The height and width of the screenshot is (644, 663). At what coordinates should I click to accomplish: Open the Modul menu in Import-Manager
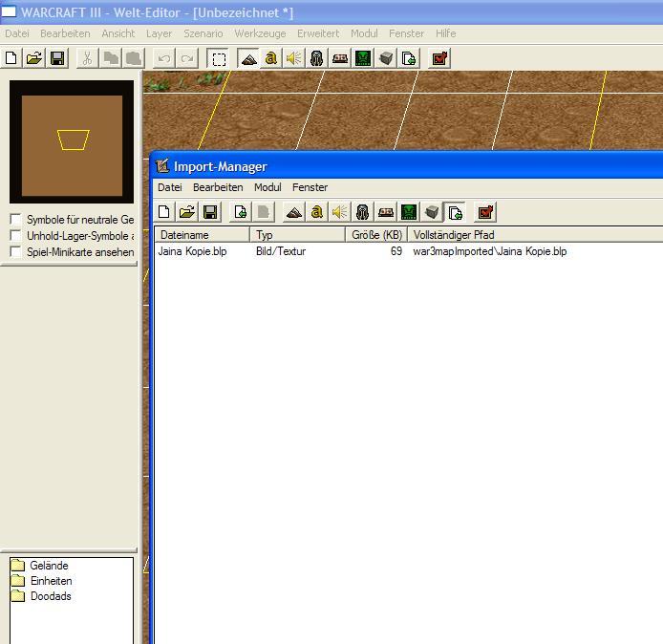(x=267, y=187)
